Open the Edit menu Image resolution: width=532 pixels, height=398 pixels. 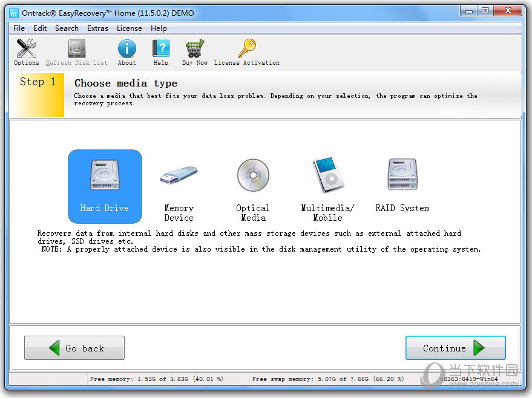click(40, 28)
